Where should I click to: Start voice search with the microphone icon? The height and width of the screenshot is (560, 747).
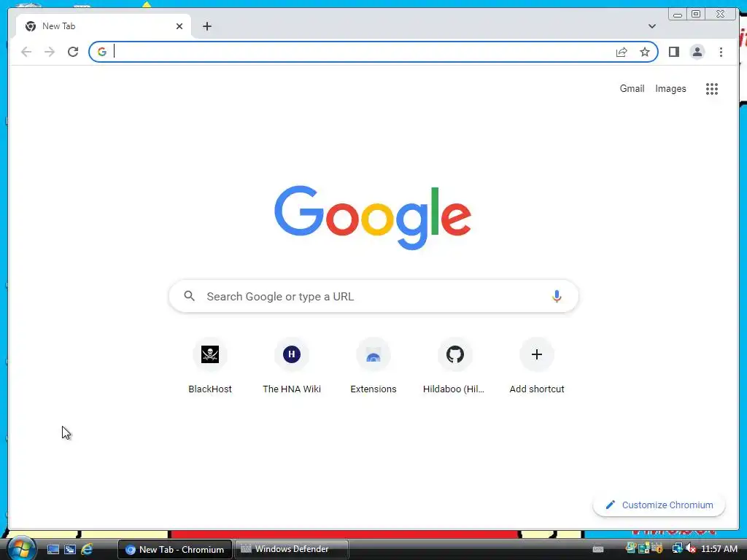click(x=557, y=296)
